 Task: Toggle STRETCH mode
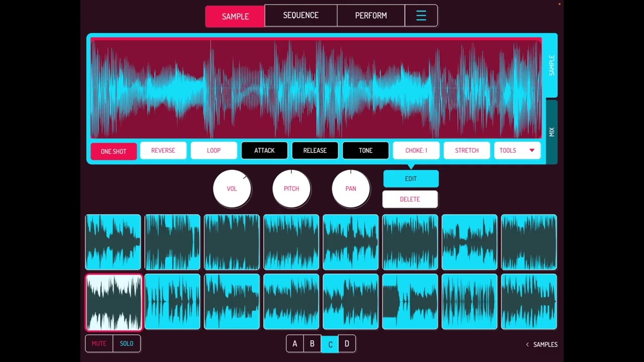(x=467, y=150)
